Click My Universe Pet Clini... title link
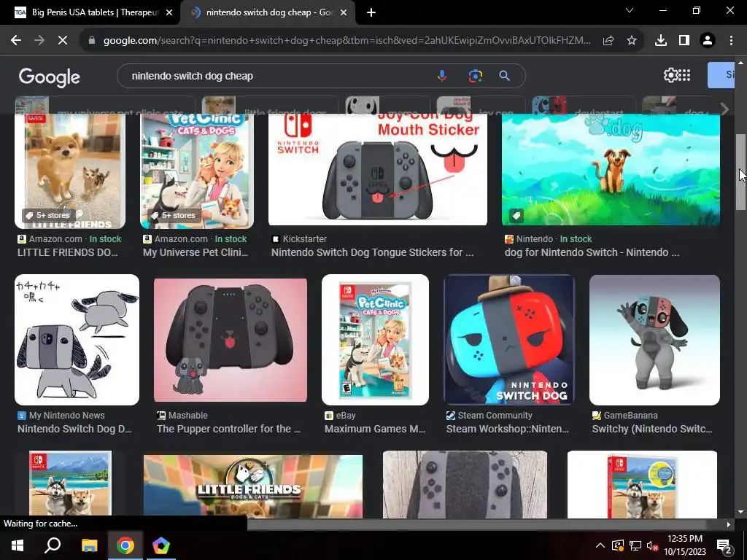The image size is (747, 560). click(196, 252)
